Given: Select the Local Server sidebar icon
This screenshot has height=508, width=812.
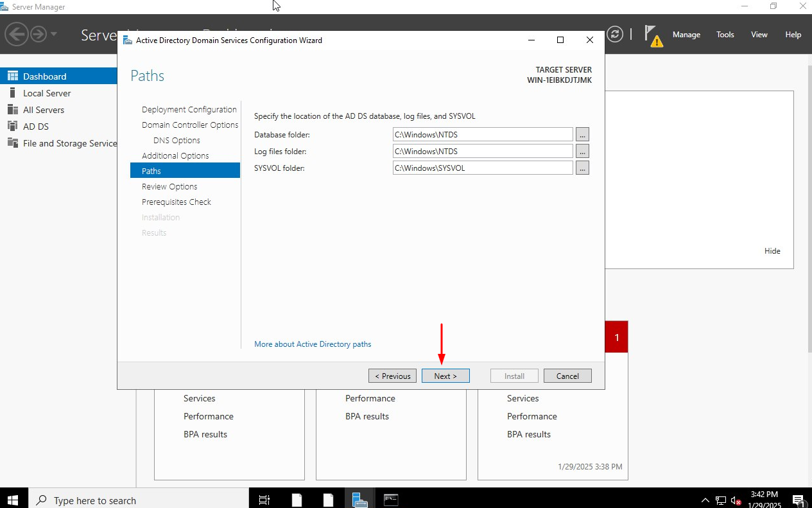Looking at the screenshot, I should [12, 93].
